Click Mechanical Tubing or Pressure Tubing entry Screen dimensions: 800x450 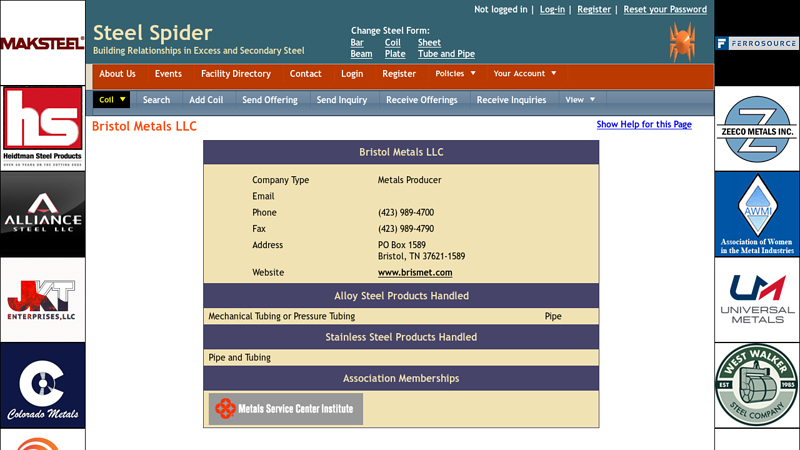tap(282, 316)
